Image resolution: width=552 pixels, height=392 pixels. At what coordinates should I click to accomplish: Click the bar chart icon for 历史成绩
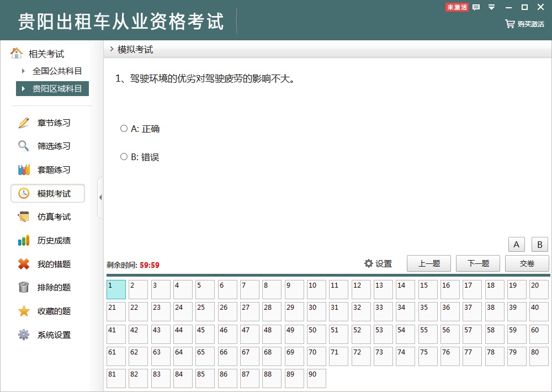point(24,241)
